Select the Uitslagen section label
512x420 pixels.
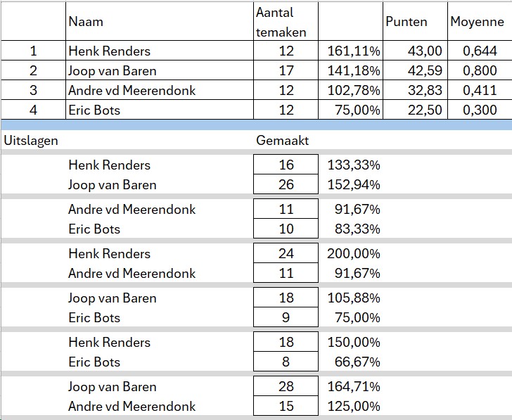(x=31, y=140)
